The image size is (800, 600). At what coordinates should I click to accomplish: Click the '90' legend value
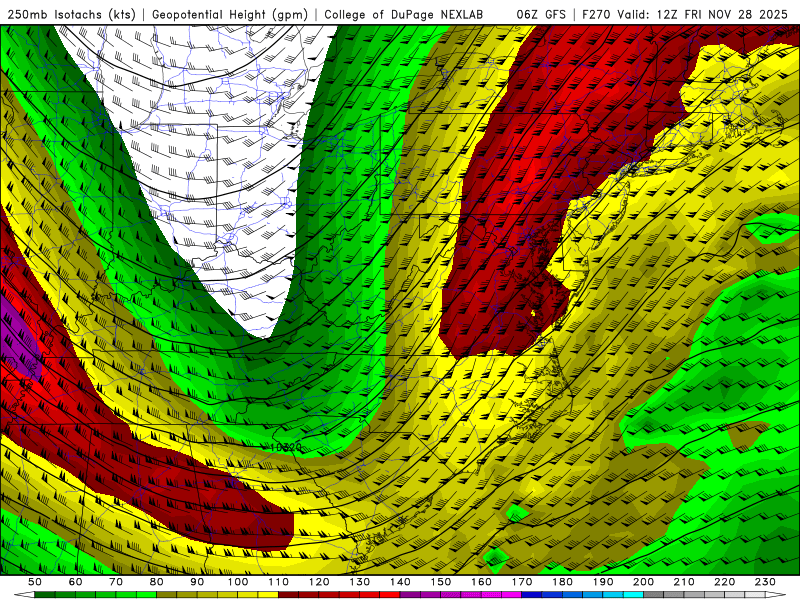click(197, 582)
